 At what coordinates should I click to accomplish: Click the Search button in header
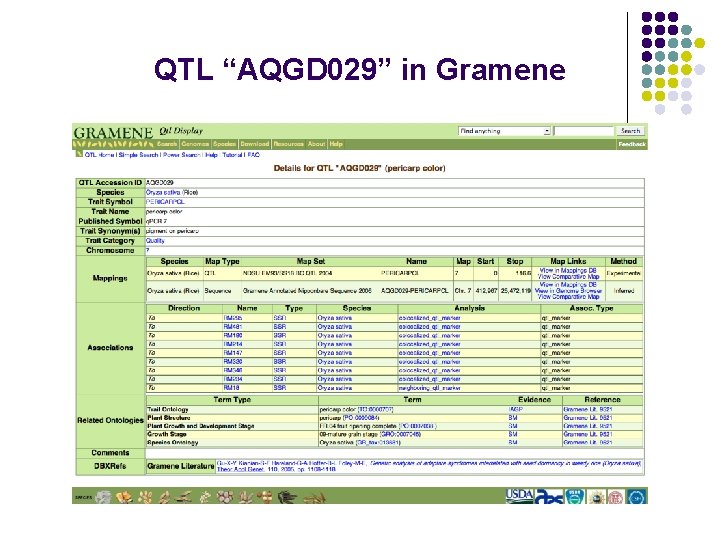pos(630,131)
